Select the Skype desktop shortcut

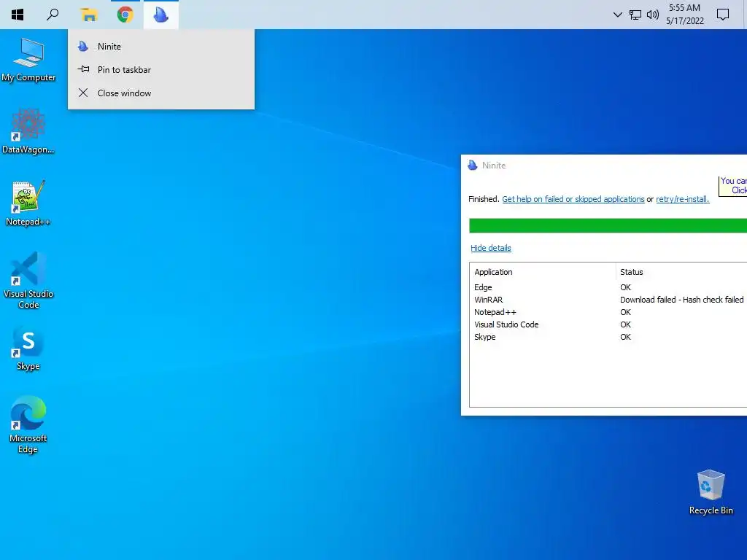point(28,348)
